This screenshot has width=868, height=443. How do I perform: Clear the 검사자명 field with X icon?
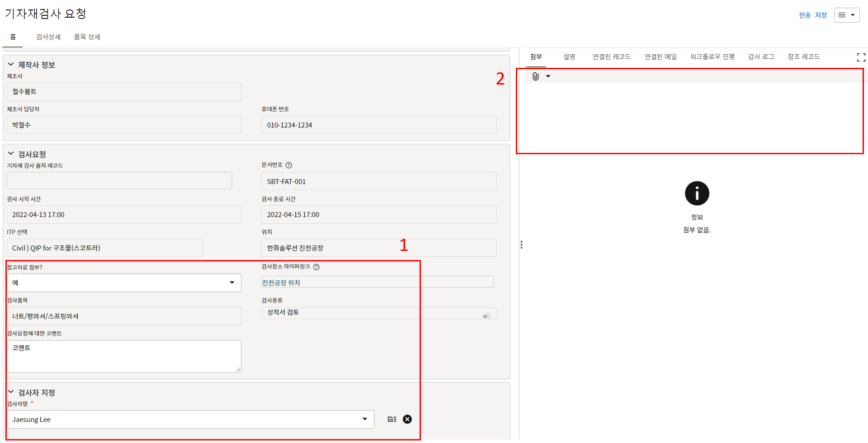407,419
